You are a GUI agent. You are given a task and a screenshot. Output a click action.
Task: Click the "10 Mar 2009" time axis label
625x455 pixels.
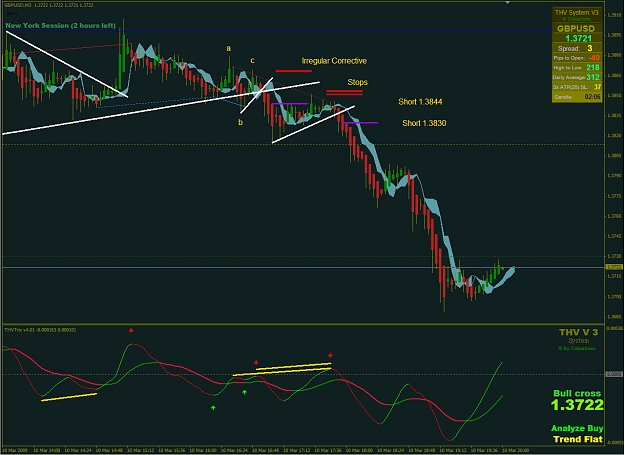(x=16, y=451)
